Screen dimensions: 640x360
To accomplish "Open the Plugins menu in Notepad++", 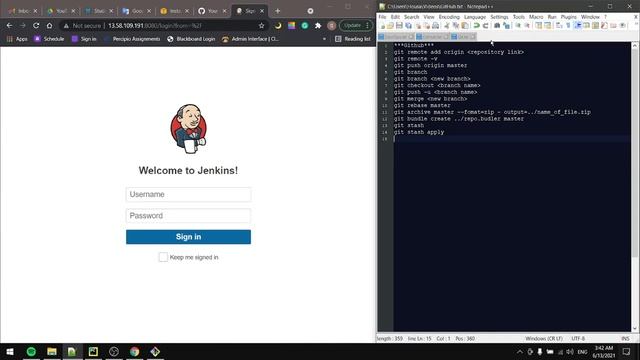I will pyautogui.click(x=569, y=17).
